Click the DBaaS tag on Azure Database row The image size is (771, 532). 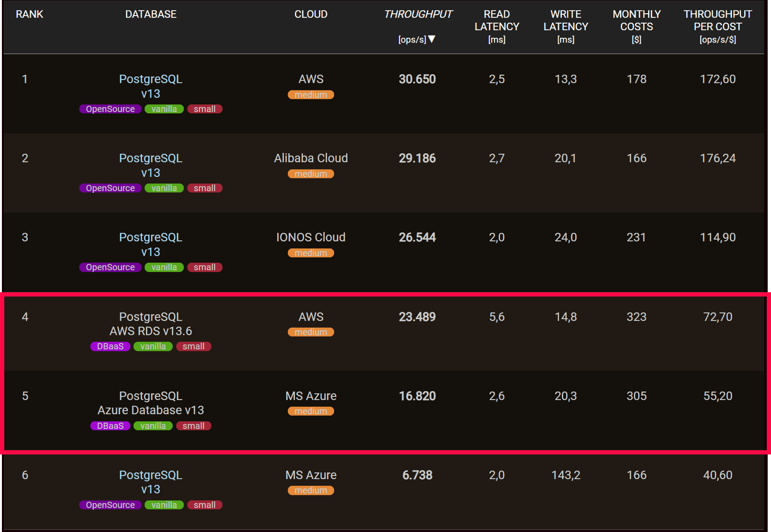(x=110, y=426)
